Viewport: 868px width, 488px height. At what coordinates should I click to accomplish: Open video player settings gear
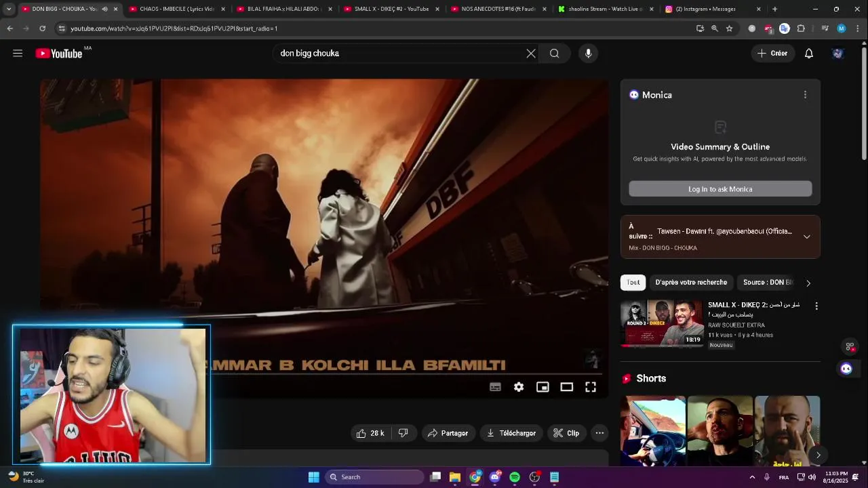tap(519, 387)
